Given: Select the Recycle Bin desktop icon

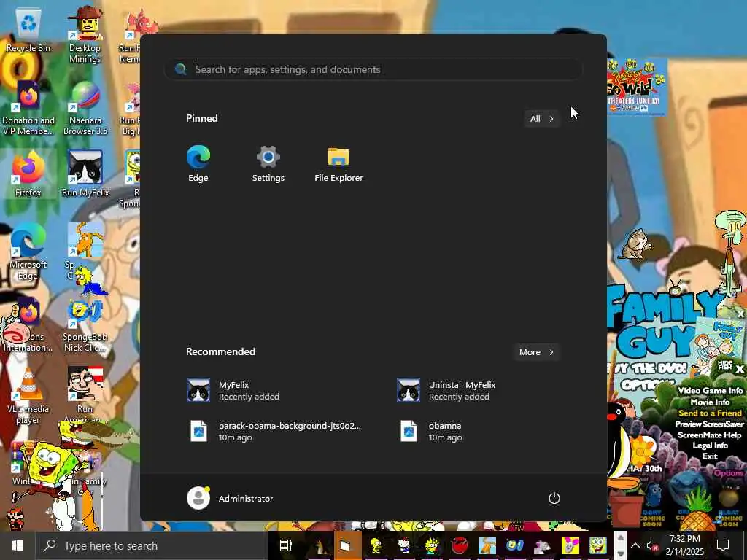Looking at the screenshot, I should [28, 31].
